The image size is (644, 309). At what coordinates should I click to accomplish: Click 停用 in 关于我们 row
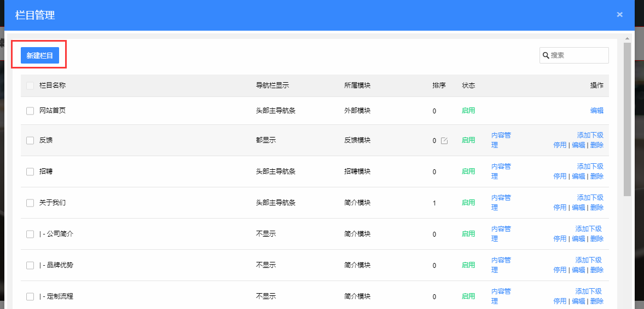(560, 208)
